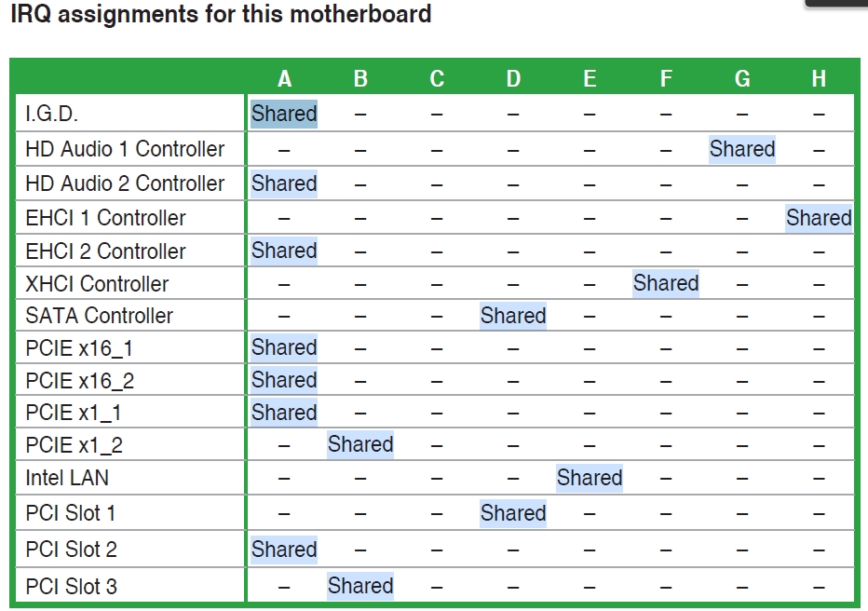Select Shared in PCI Slot 1 row
868x611 pixels.
[x=513, y=513]
